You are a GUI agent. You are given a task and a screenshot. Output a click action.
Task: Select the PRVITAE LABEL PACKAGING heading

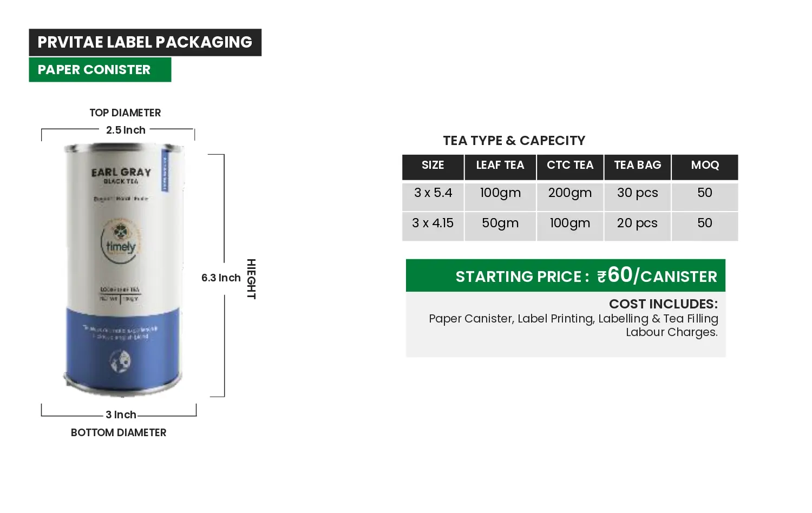pos(145,42)
